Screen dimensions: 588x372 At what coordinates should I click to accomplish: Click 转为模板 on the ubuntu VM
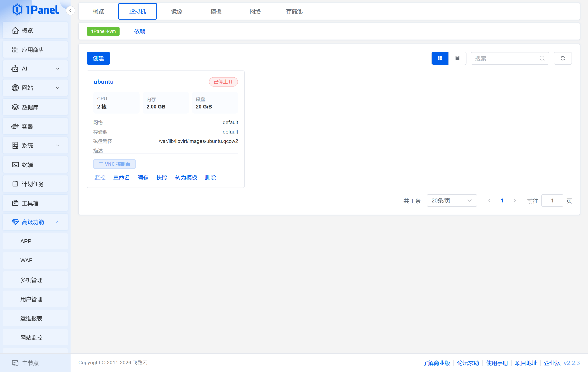tap(186, 177)
